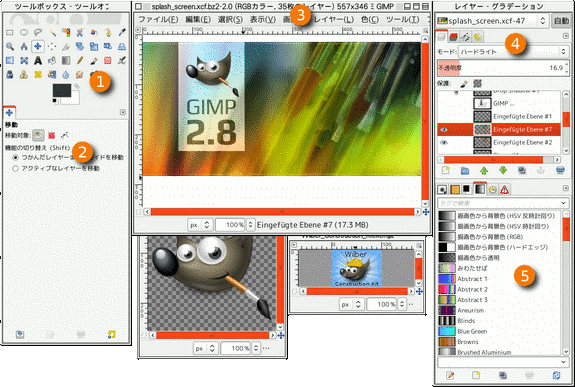The height and width of the screenshot is (387, 575).
Task: Toggle visibility of Eingefügte Ebene #2 layer
Action: click(x=444, y=142)
